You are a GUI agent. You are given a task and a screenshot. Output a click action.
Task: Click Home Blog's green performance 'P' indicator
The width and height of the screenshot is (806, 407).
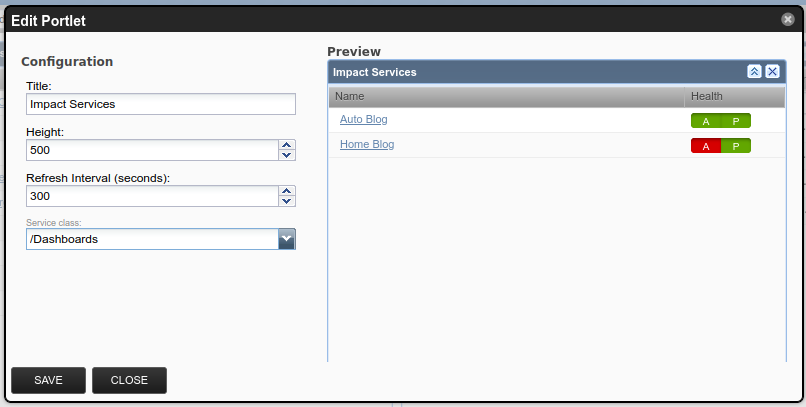(x=735, y=146)
